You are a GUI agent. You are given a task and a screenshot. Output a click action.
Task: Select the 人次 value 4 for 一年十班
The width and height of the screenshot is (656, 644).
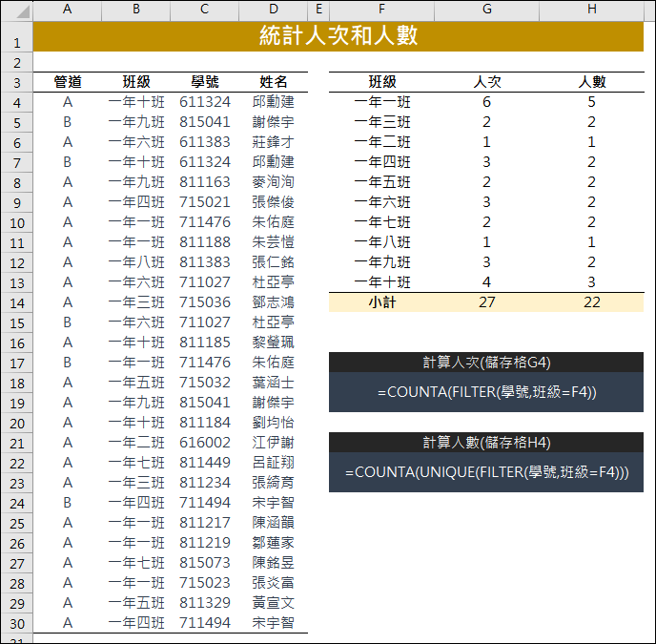click(x=487, y=282)
